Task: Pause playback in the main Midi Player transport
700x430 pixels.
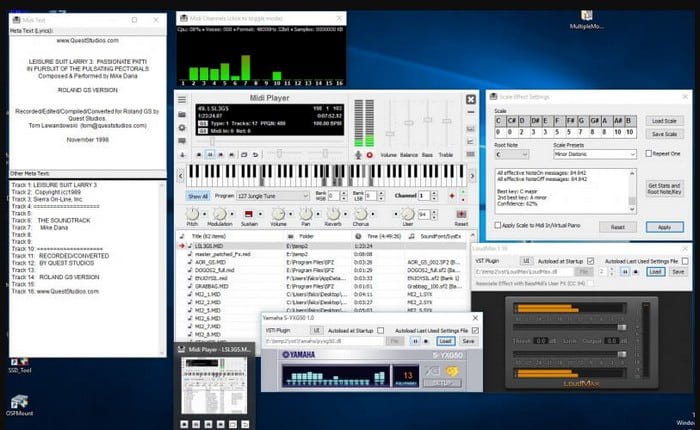Action: 210,154
